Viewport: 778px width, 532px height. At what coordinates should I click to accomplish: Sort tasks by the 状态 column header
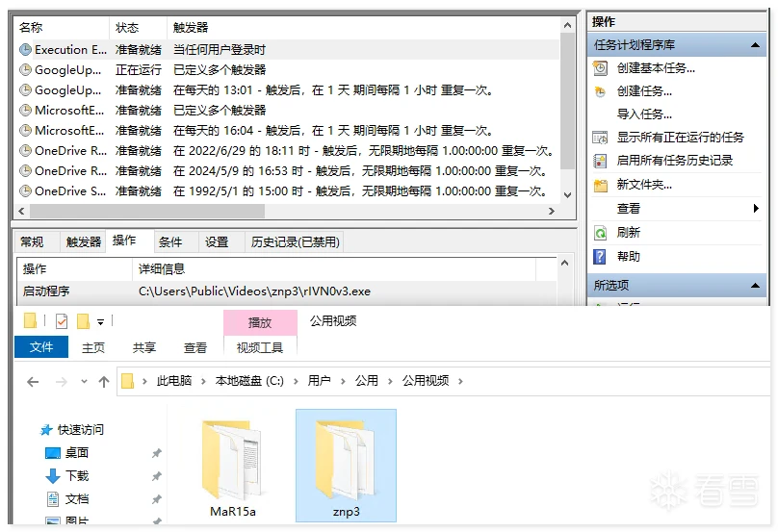pos(138,27)
